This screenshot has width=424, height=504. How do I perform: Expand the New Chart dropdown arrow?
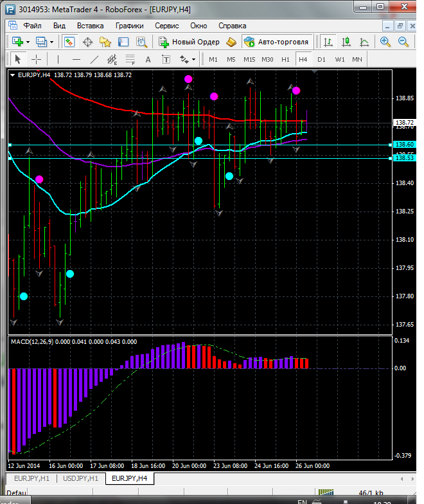[28, 42]
